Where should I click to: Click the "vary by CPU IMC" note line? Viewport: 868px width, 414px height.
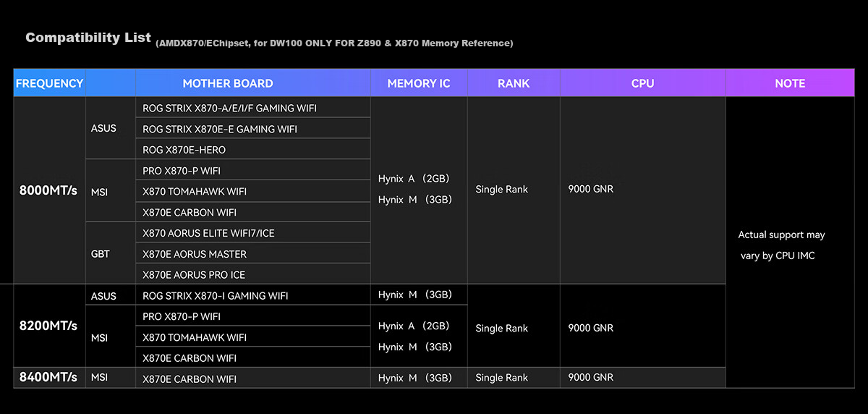(778, 256)
